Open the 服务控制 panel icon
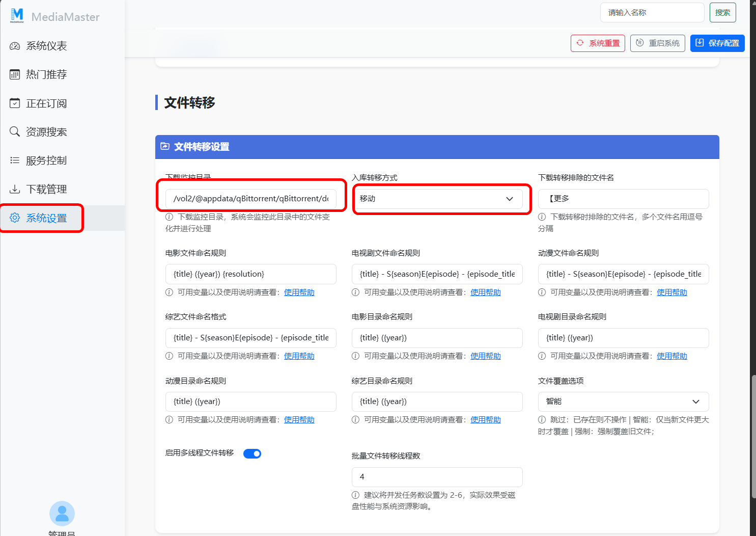The image size is (756, 536). click(15, 160)
